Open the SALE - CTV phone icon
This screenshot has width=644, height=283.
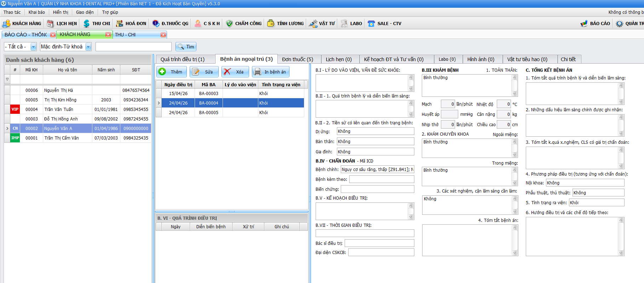(371, 24)
